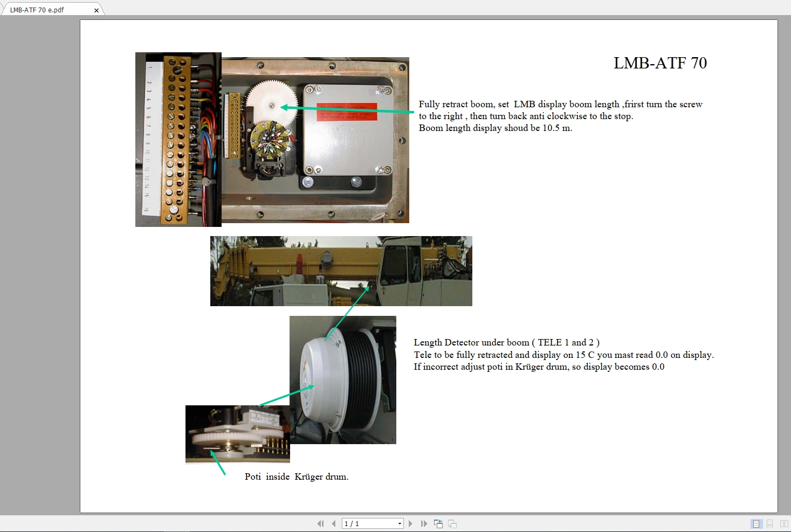Select the Poti inside Krüger drum caption

click(297, 476)
